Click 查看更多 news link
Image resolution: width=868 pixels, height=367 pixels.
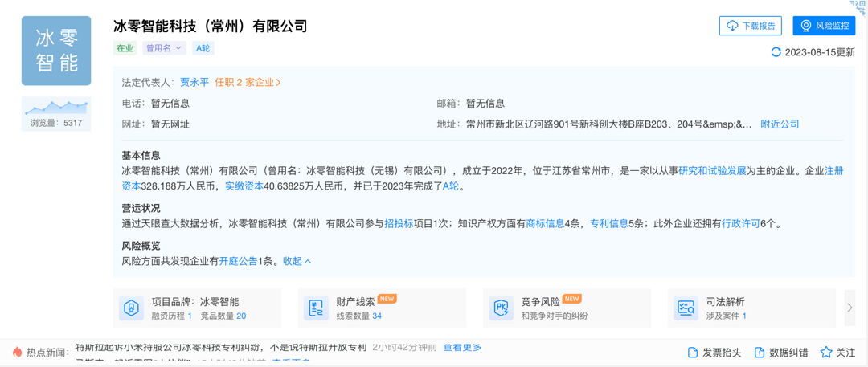tap(462, 348)
